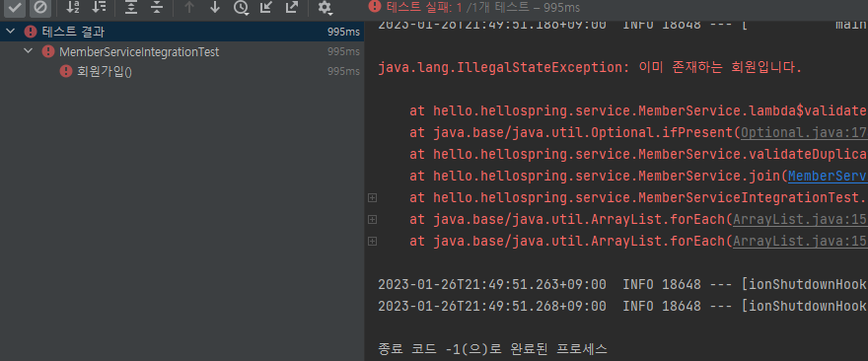The width and height of the screenshot is (868, 361).
Task: Click the failure icon on 테스트 결과 row
Action: [31, 32]
